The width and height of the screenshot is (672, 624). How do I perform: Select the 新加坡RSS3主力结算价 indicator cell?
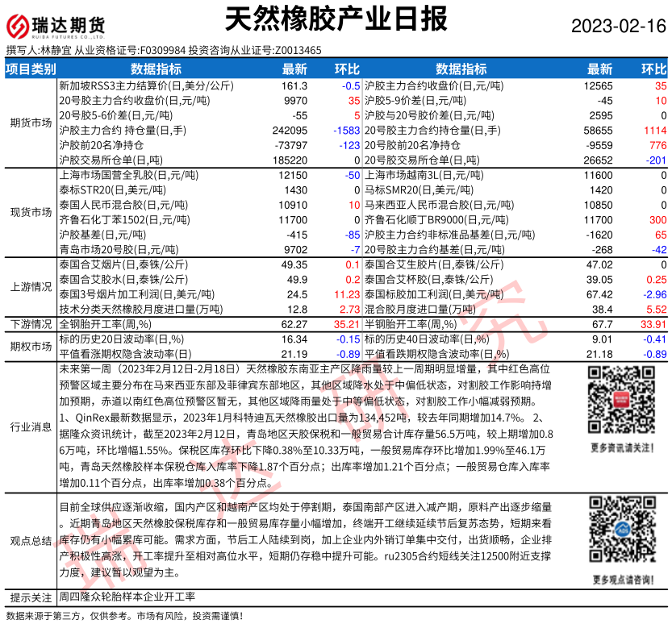(147, 85)
